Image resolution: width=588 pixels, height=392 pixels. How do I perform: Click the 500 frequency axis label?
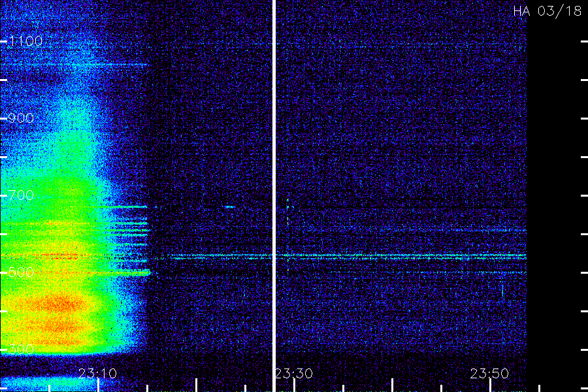pyautogui.click(x=21, y=272)
